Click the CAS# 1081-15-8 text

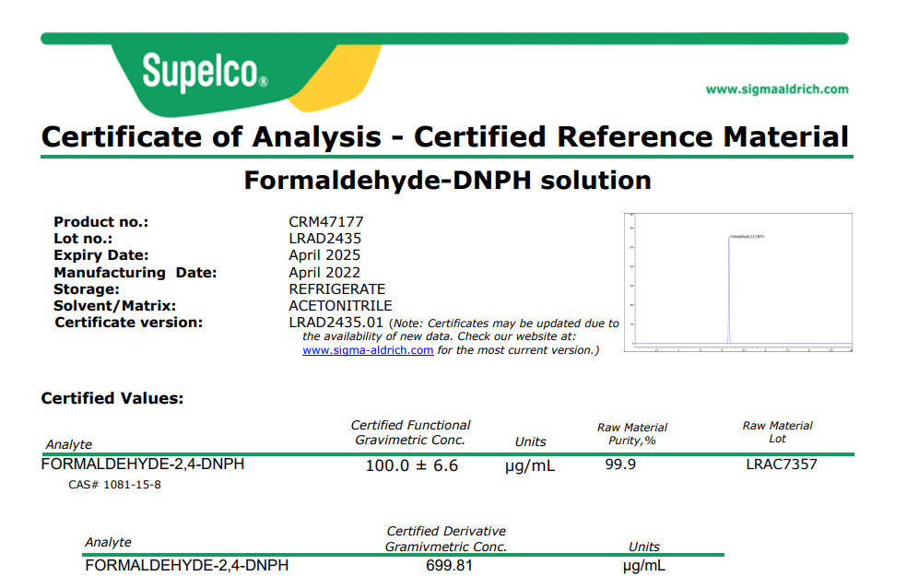click(x=114, y=485)
